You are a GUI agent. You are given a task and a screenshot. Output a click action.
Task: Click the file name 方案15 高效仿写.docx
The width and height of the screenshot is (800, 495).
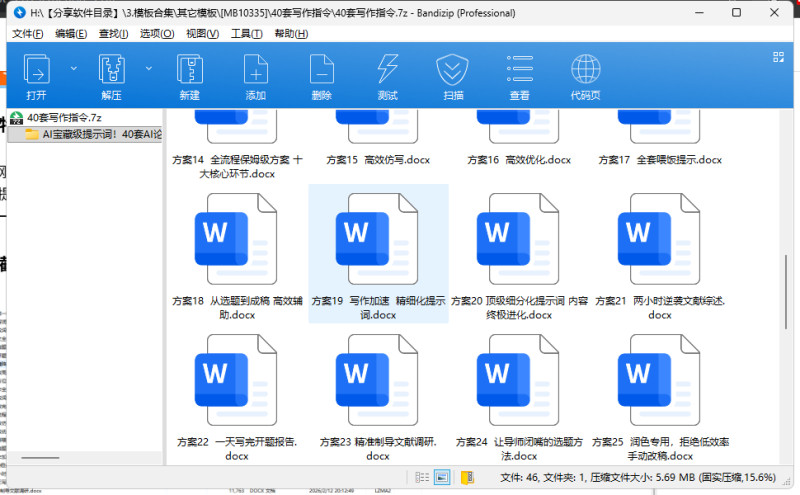(378, 160)
